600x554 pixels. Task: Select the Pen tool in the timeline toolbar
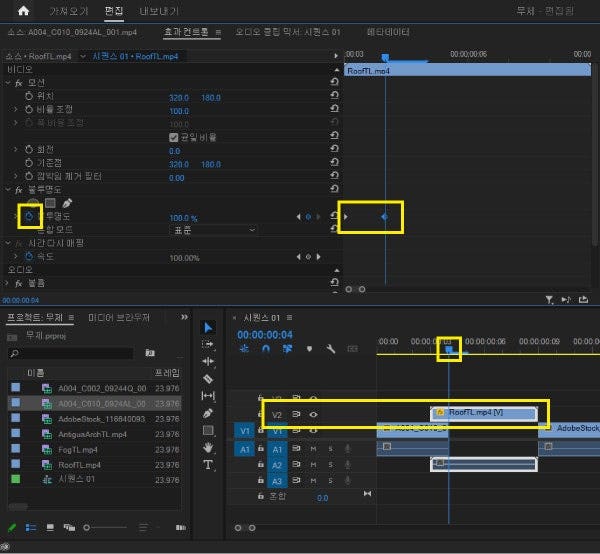[208, 413]
